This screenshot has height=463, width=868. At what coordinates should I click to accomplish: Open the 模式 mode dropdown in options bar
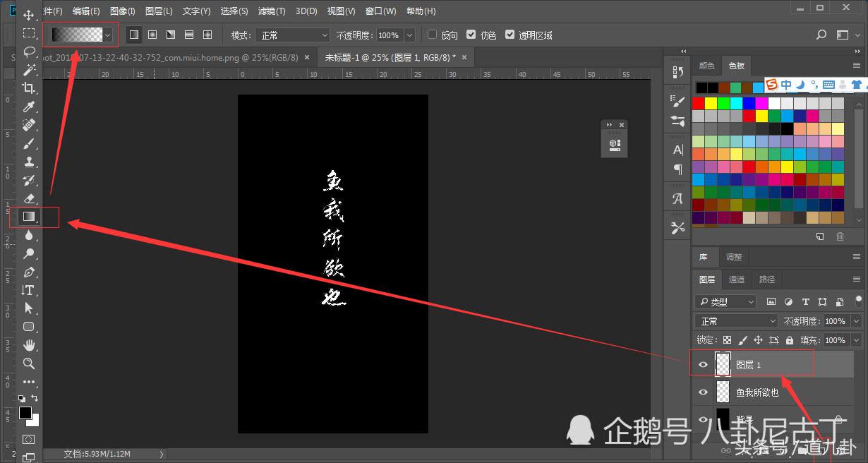[x=292, y=35]
